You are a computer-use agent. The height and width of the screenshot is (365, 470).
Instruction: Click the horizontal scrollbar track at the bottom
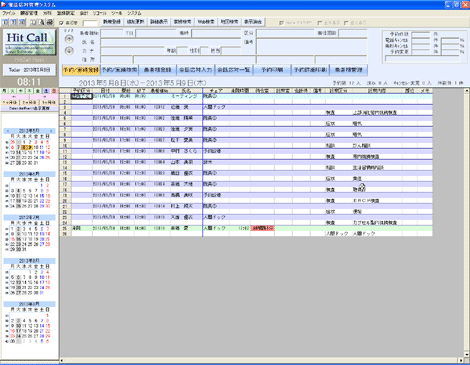click(x=261, y=361)
